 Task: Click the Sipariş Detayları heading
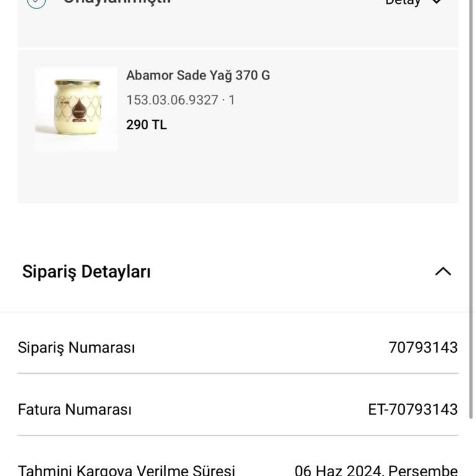pyautogui.click(x=86, y=271)
